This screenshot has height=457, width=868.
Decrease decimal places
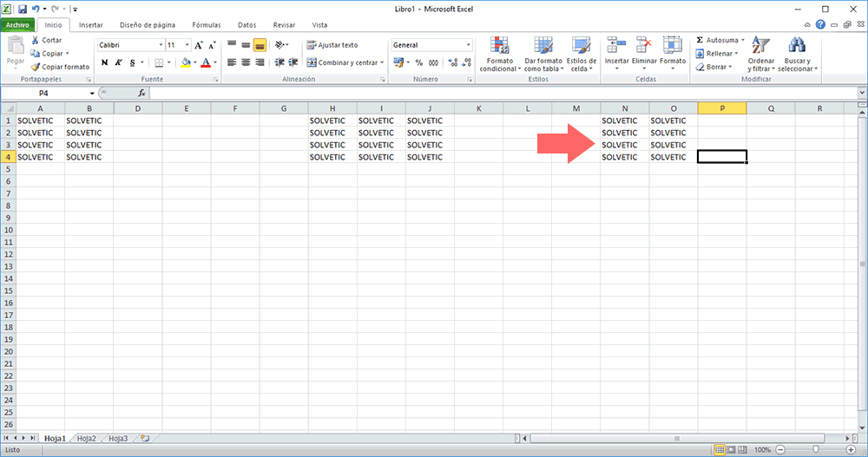[x=467, y=62]
